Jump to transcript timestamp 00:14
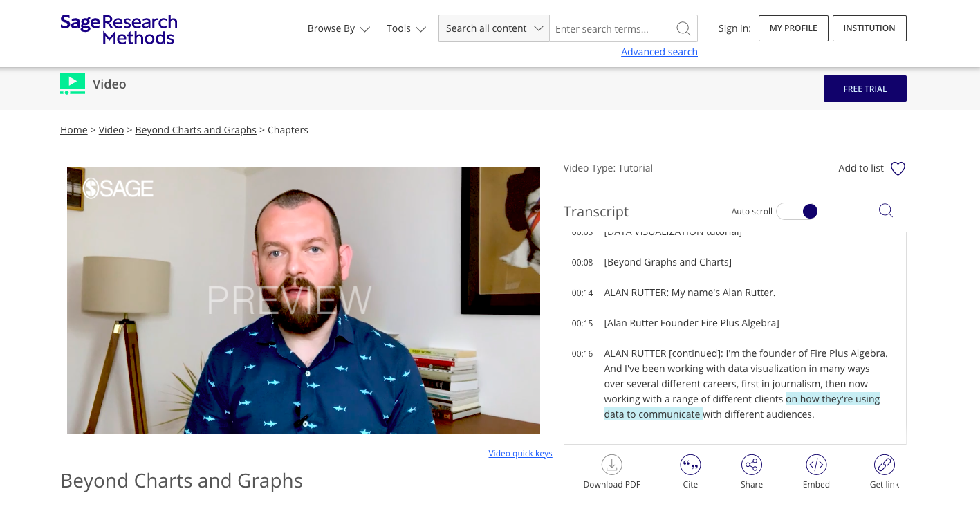 click(582, 293)
